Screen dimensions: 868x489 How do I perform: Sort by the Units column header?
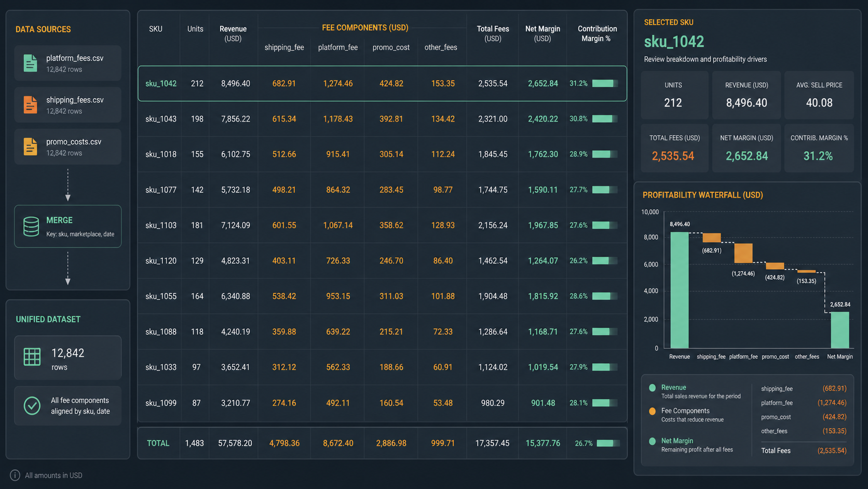tap(195, 29)
